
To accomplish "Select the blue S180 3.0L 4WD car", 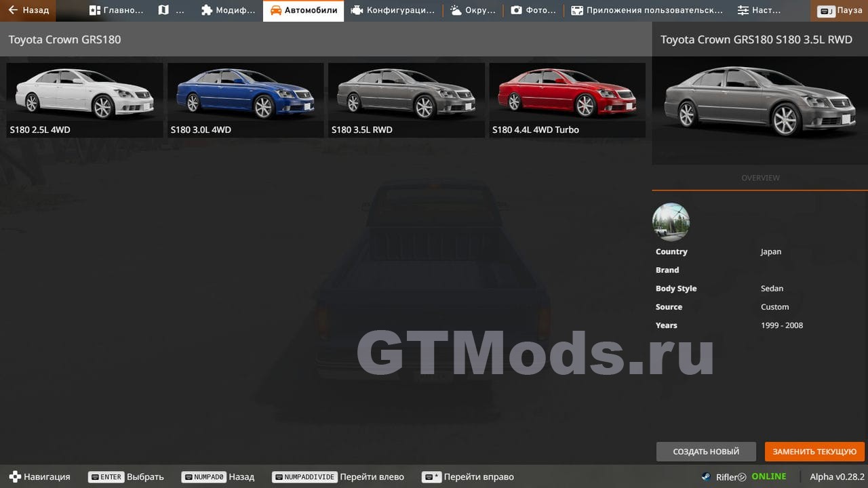I will tap(245, 100).
